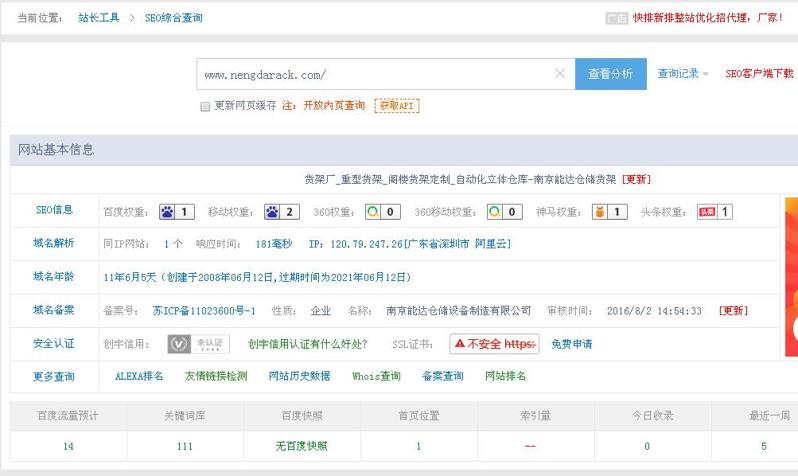Click the 360移动权重 circle badge
Viewport: 798px width, 476px height.
click(x=504, y=212)
